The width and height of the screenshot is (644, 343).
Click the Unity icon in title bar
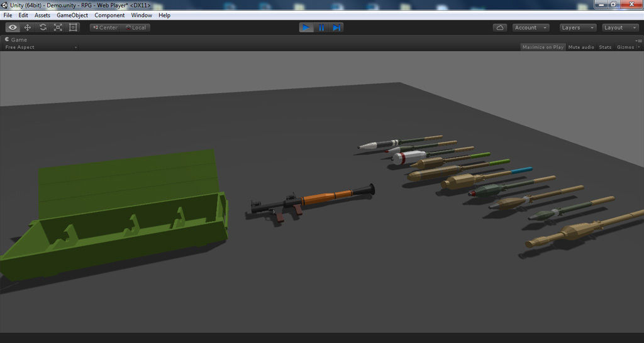[x=4, y=5]
